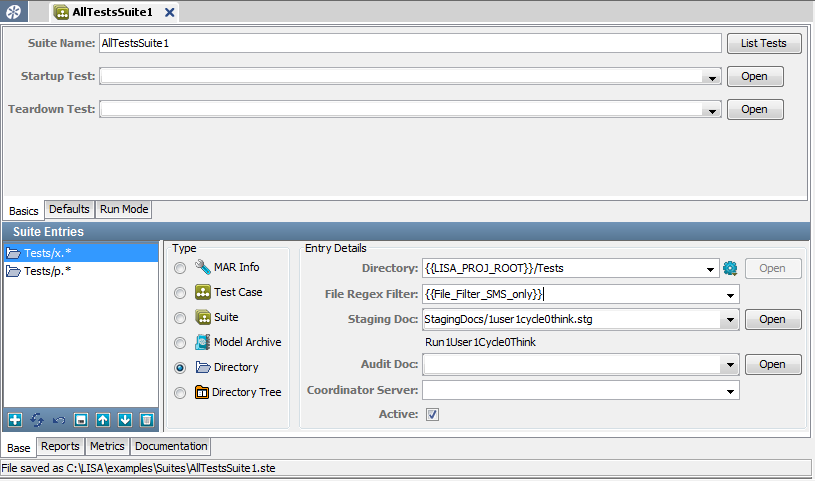
Task: Click the Run1User1Cycle0Think text
Action: coord(480,342)
